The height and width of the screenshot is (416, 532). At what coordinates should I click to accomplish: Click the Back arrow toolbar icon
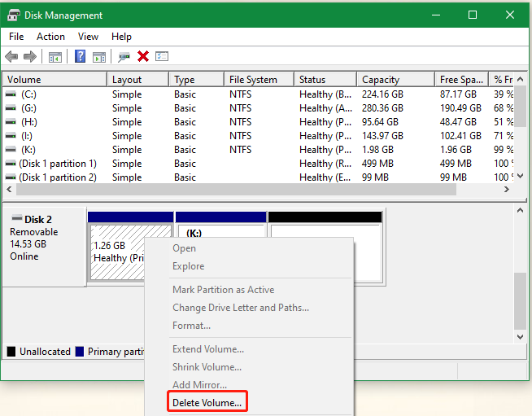pyautogui.click(x=11, y=56)
